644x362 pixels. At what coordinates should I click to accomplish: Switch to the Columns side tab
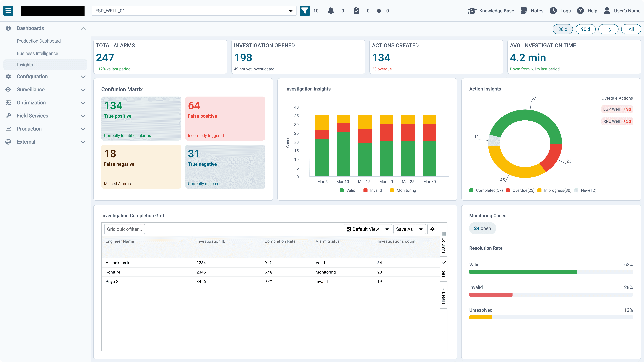(444, 242)
